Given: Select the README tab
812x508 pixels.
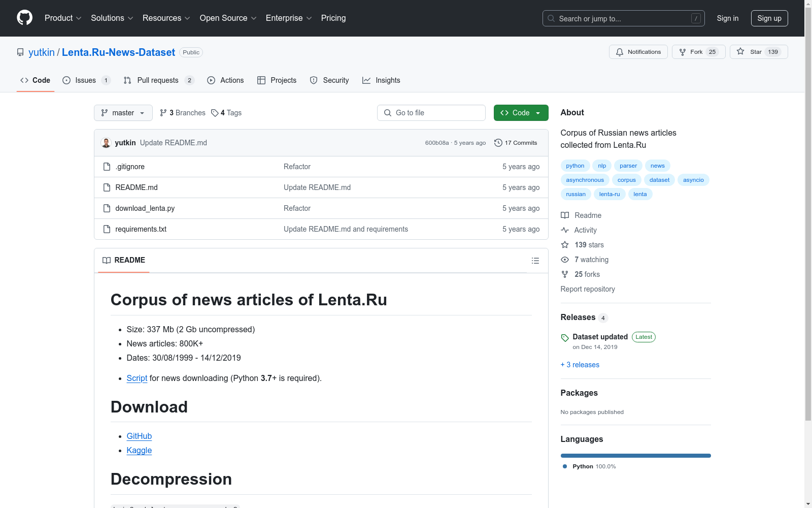Looking at the screenshot, I should pos(124,260).
